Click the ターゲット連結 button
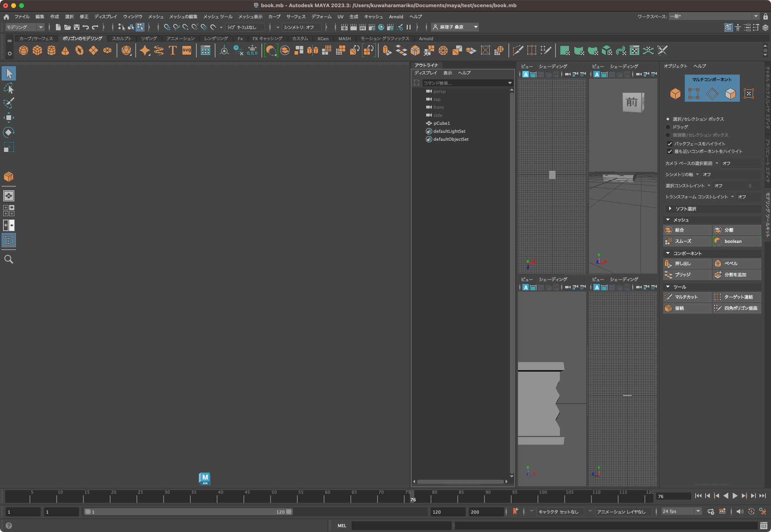Image resolution: width=771 pixels, height=532 pixels. click(x=737, y=297)
